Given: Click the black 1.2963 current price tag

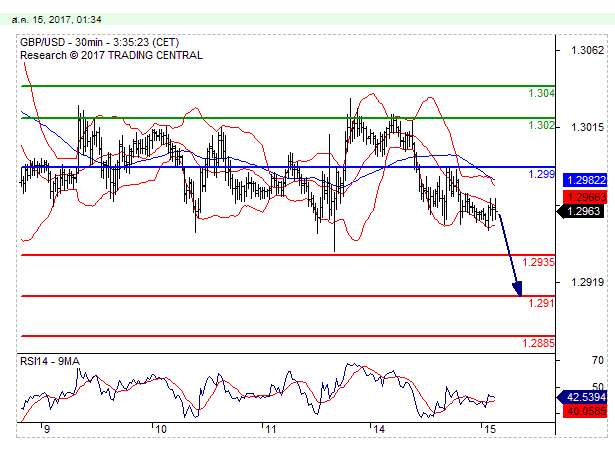Looking at the screenshot, I should 582,211.
